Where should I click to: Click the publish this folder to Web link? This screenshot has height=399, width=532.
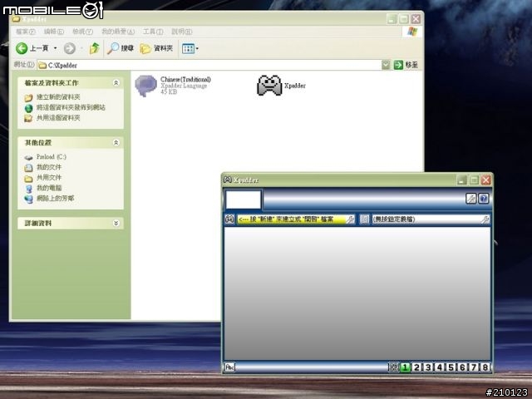coord(71,107)
